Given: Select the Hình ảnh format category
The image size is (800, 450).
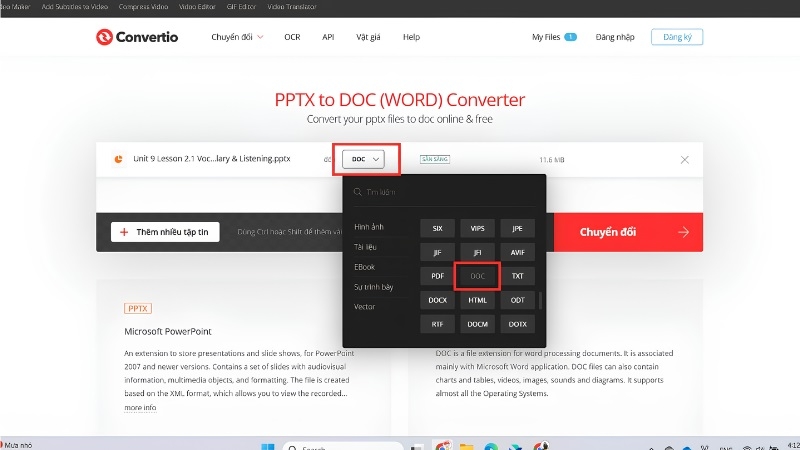Looking at the screenshot, I should tap(369, 227).
